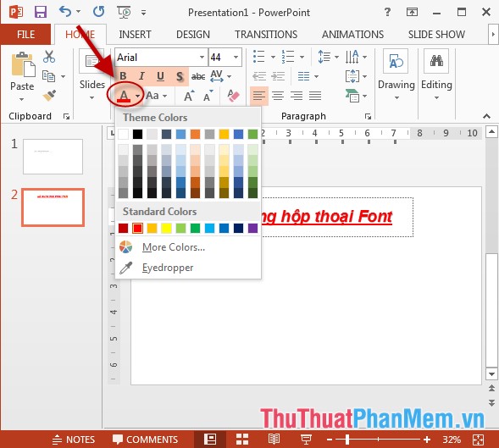Switch to Slide Sorter view

coord(242,440)
